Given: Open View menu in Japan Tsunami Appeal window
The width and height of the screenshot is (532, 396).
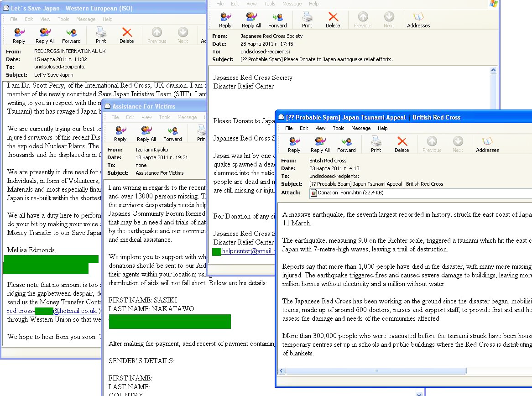Looking at the screenshot, I should (320, 128).
